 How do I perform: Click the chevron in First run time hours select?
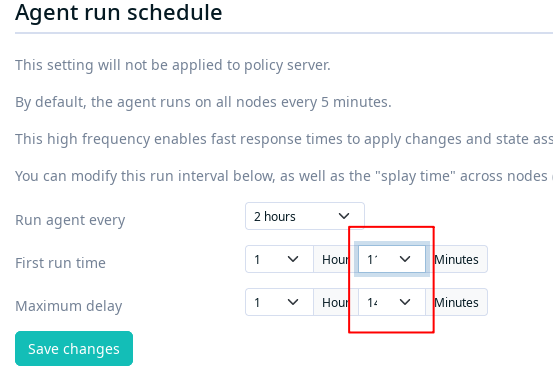pos(293,259)
